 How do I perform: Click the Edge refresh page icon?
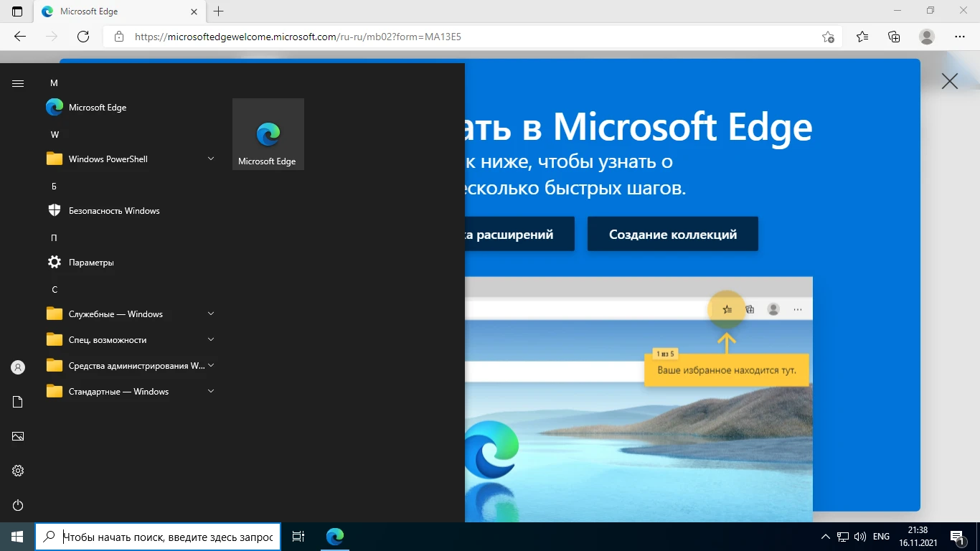pos(83,37)
